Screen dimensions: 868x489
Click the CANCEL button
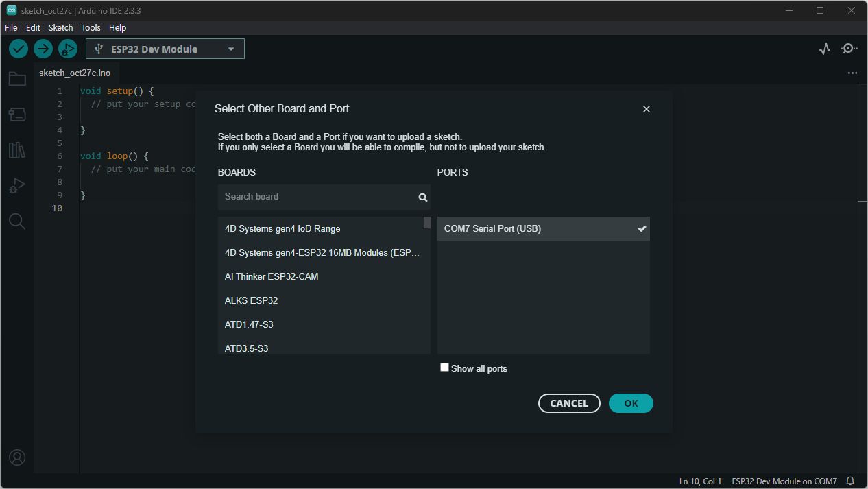point(569,403)
